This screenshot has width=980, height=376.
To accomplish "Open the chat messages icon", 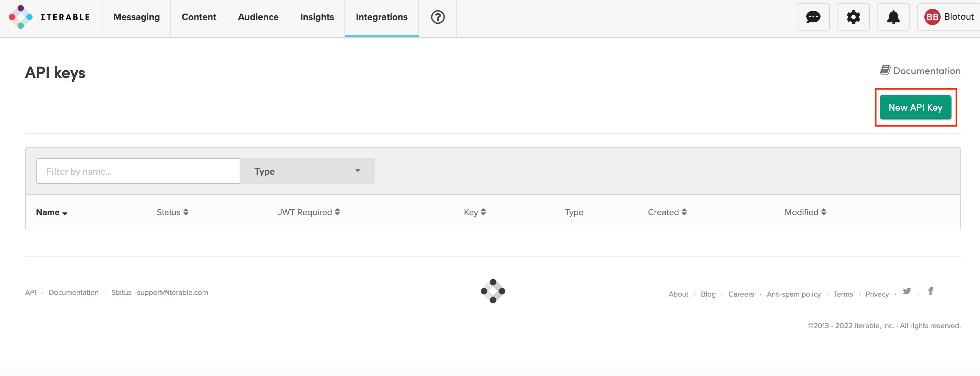I will coord(813,17).
